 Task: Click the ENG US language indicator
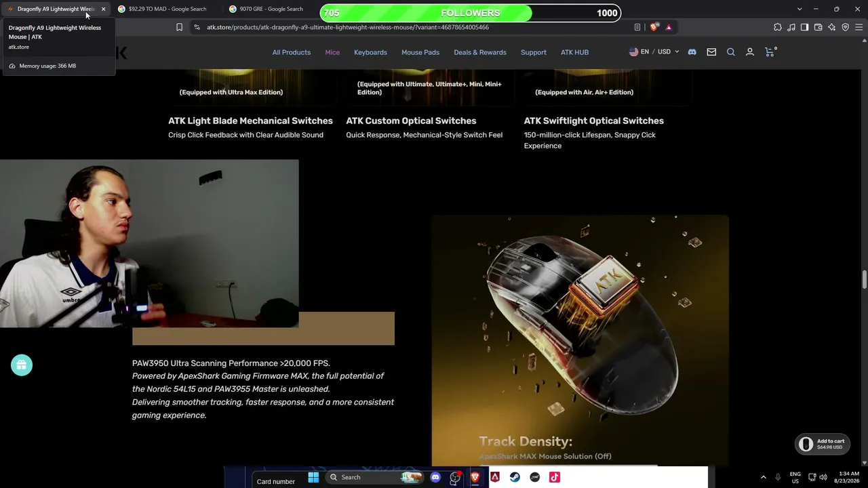[x=795, y=477]
